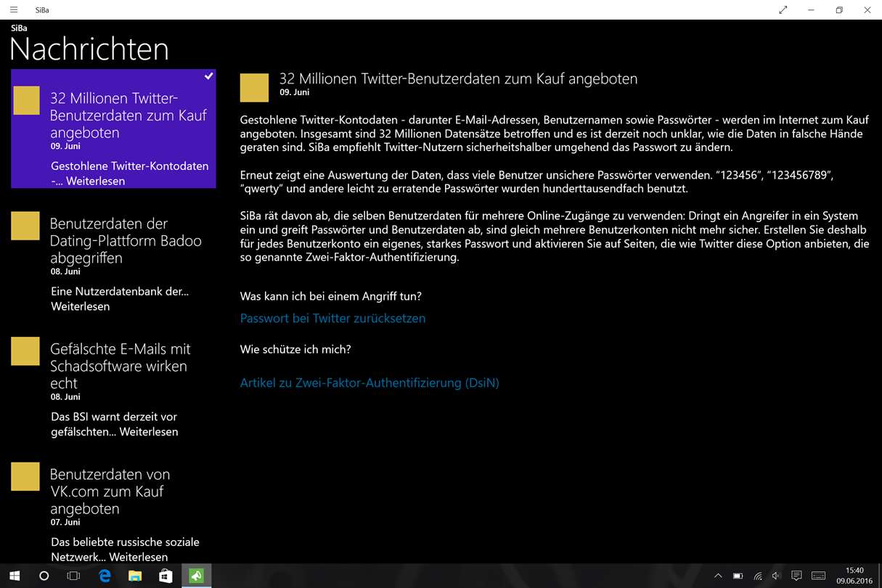Open Cortana search circle on taskbar

pyautogui.click(x=44, y=576)
